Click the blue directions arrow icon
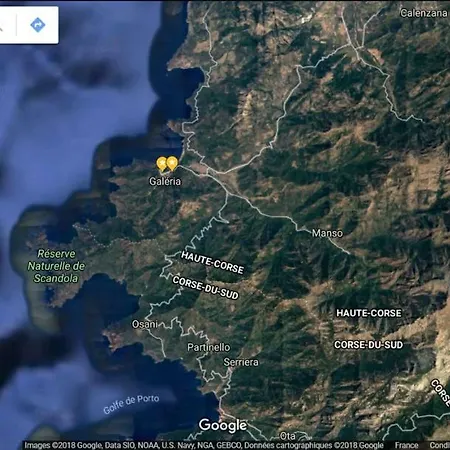 click(38, 25)
